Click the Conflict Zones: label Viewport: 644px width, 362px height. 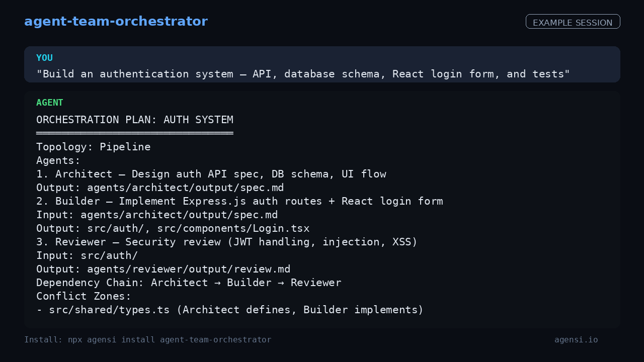pos(84,296)
